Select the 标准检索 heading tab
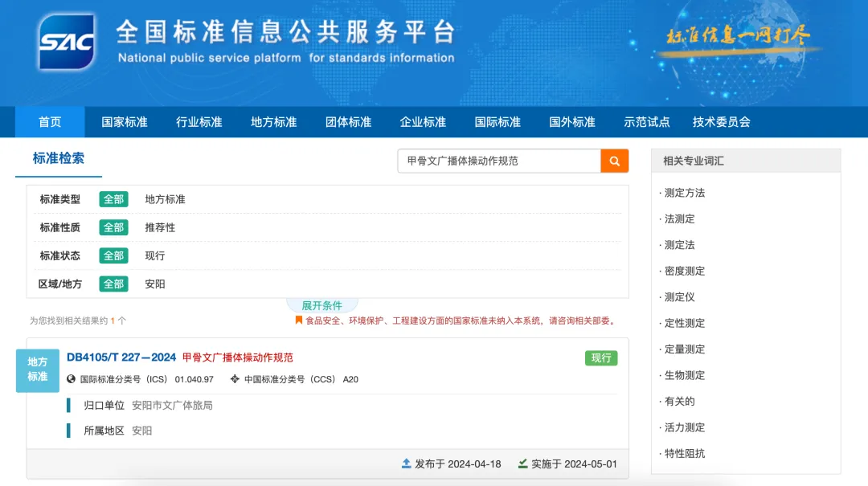 click(x=59, y=158)
